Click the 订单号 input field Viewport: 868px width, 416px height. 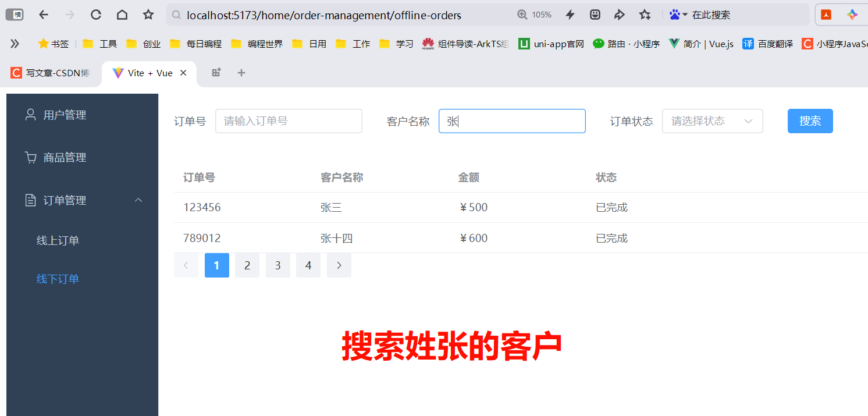pos(289,121)
